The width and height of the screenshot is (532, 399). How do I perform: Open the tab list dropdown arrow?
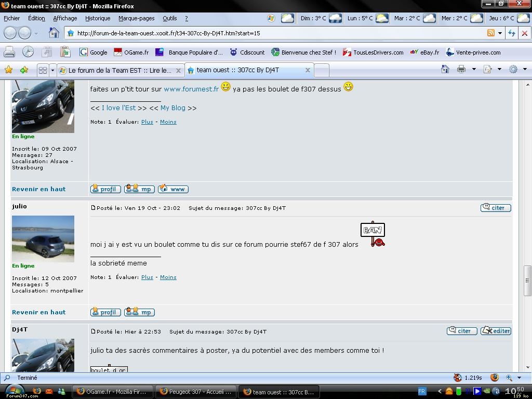52,70
